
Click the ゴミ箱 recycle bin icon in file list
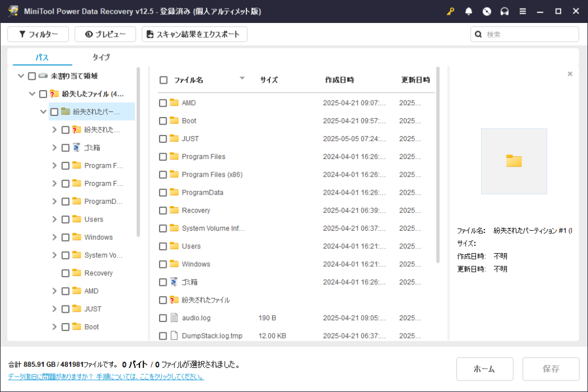tap(173, 282)
